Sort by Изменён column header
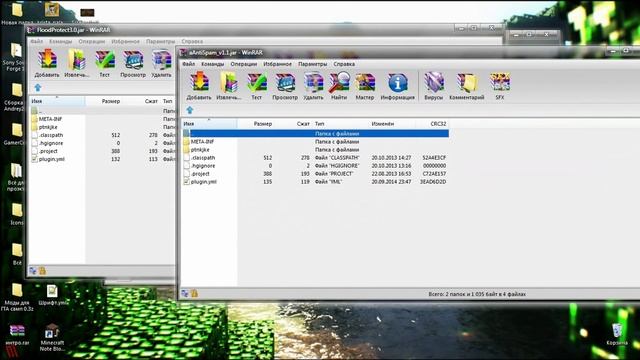 383,124
